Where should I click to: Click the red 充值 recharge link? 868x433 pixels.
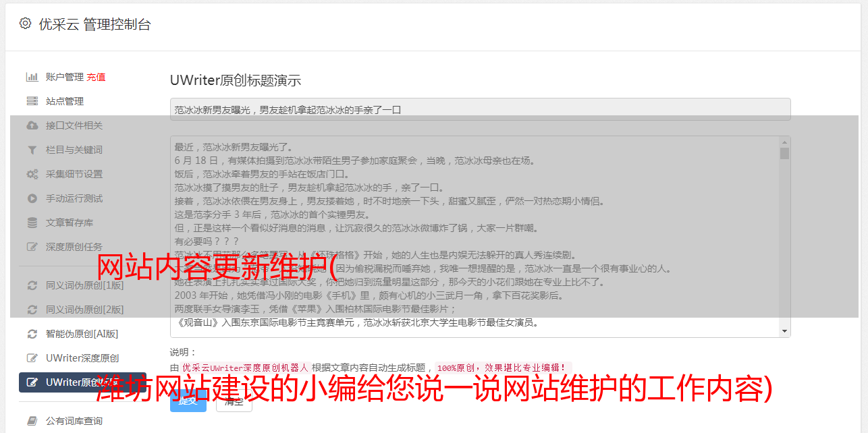coord(96,77)
